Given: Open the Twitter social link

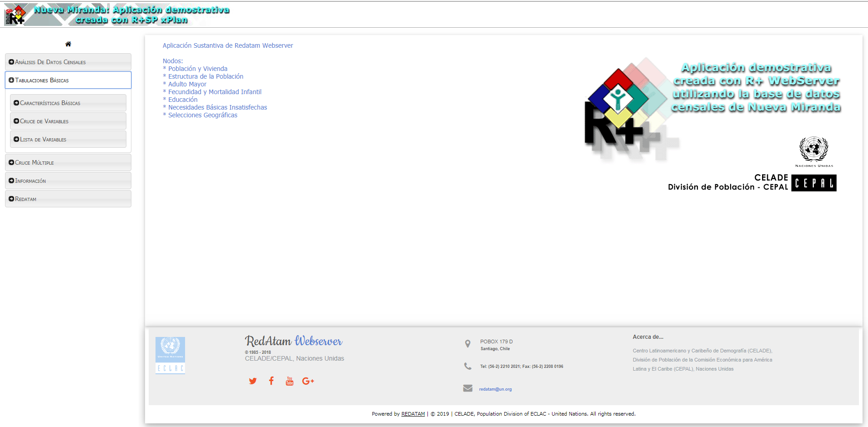Looking at the screenshot, I should pos(253,381).
